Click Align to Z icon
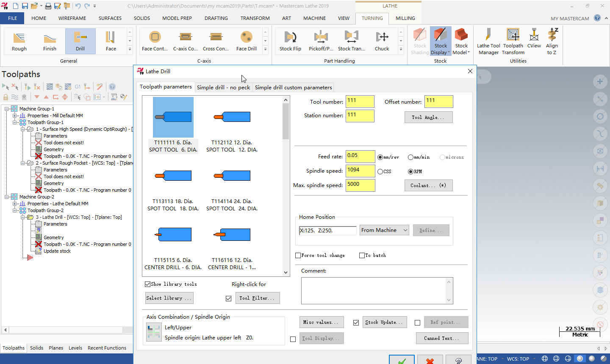The height and width of the screenshot is (364, 610). coord(552,41)
